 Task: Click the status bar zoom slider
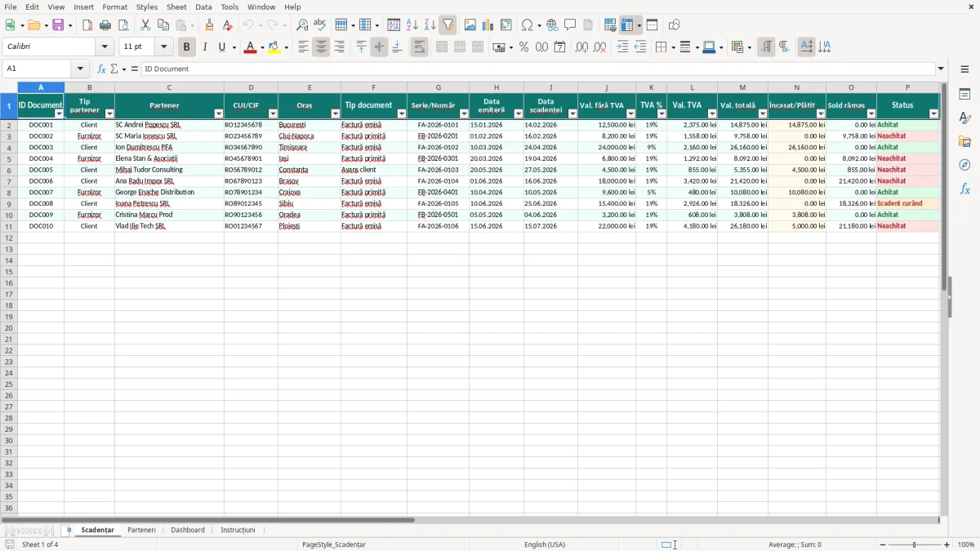coord(914,544)
